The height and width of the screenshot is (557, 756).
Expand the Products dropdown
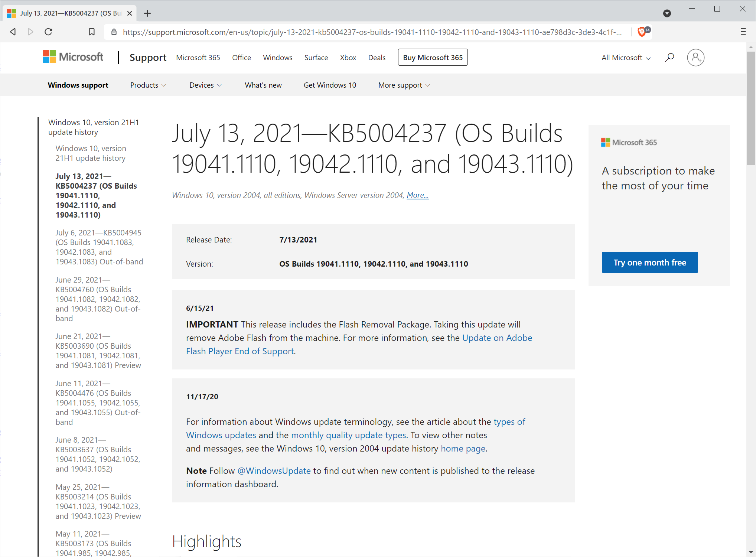pos(148,85)
